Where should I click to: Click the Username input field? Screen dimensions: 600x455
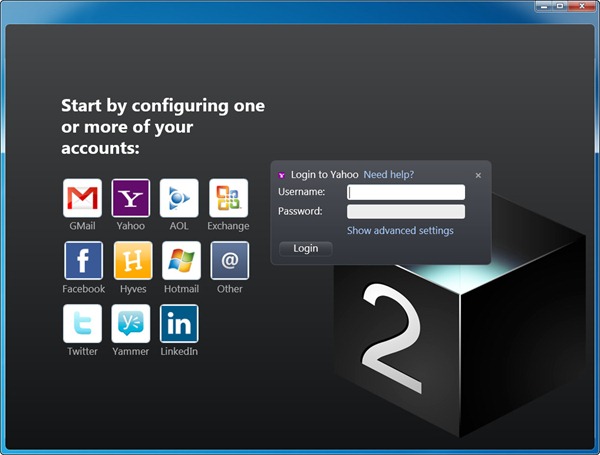[x=406, y=192]
